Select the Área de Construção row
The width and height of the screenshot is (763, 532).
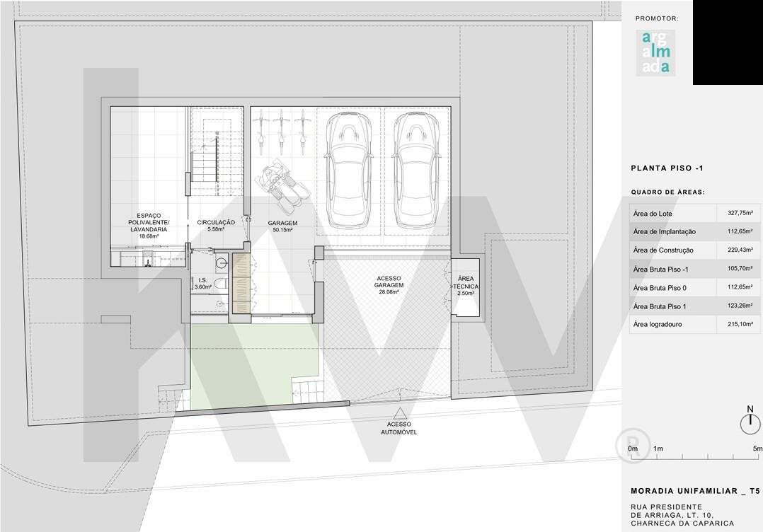(x=694, y=250)
